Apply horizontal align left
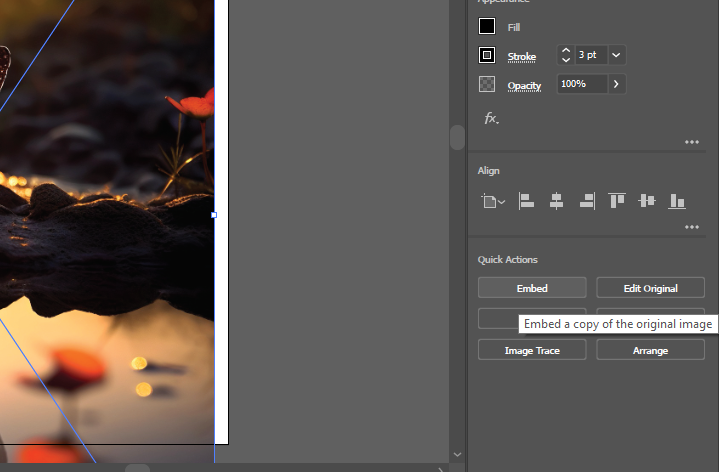 pos(526,201)
